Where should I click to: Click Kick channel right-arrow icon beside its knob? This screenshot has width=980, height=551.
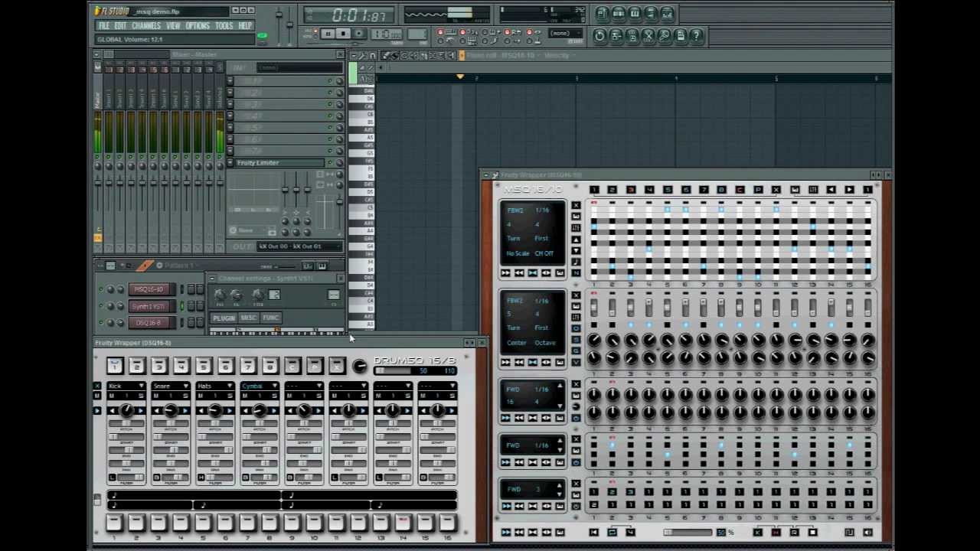(x=142, y=411)
